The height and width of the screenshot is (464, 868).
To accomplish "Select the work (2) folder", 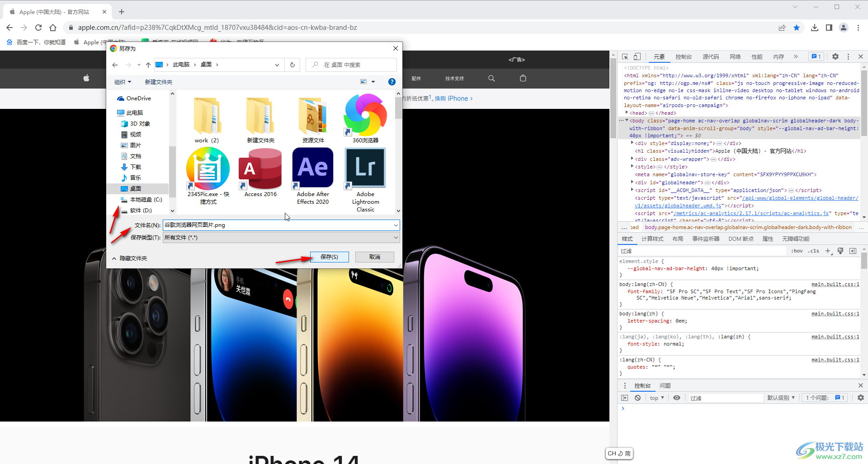I will point(207,120).
